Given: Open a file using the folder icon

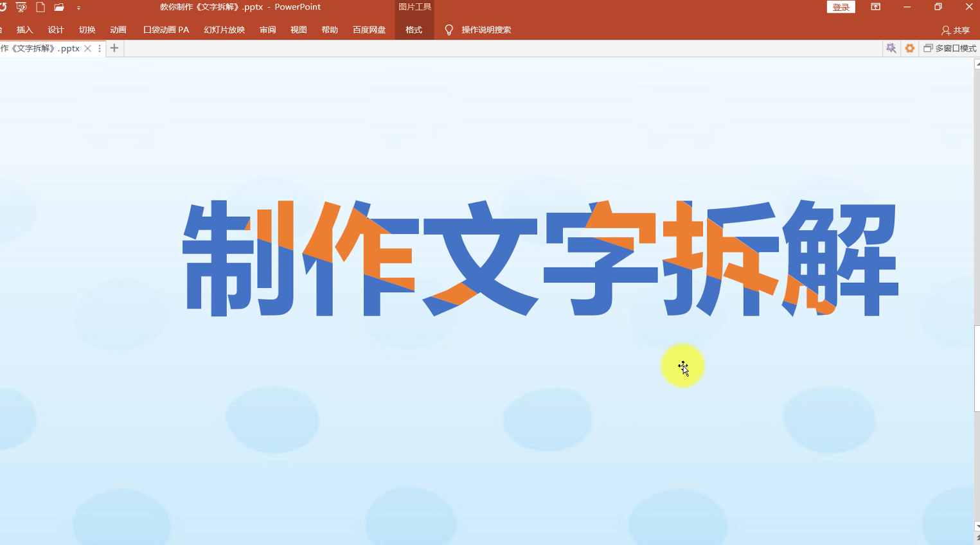Looking at the screenshot, I should coord(59,7).
